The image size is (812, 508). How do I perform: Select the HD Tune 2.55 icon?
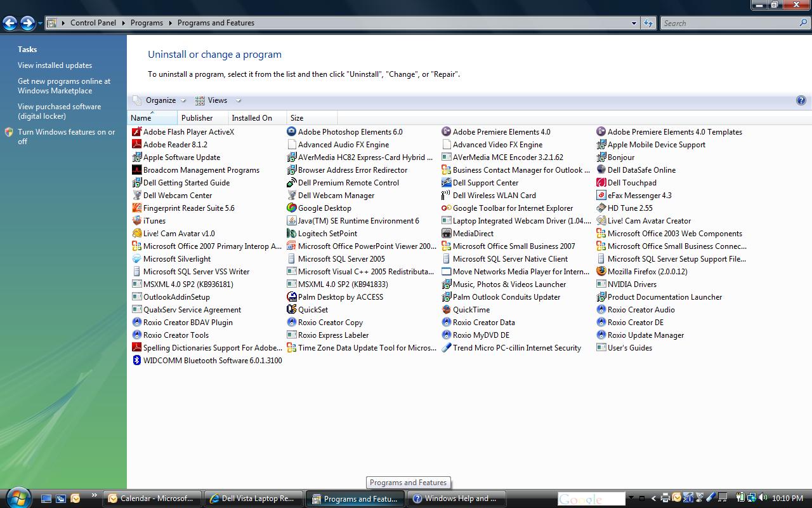[601, 208]
